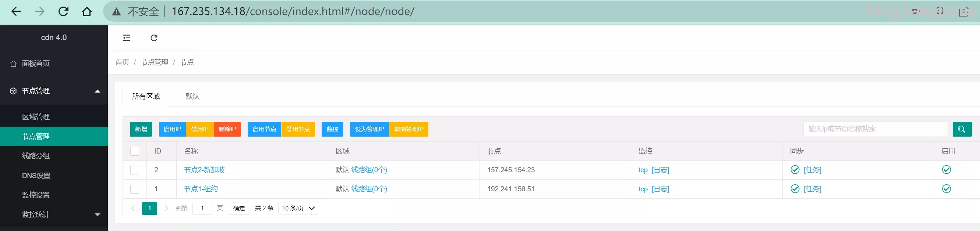Click the panel refresh icon

154,38
